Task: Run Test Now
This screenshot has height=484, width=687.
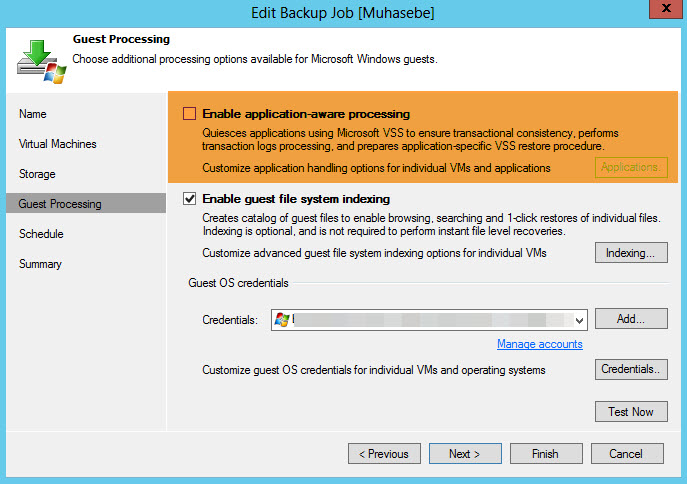Action: click(x=631, y=411)
